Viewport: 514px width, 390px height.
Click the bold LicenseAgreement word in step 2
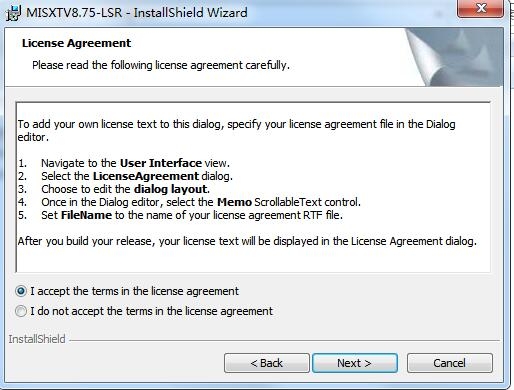(x=146, y=176)
